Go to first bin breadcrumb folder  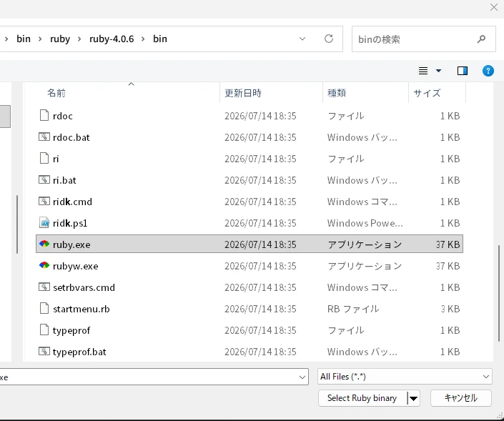click(24, 39)
